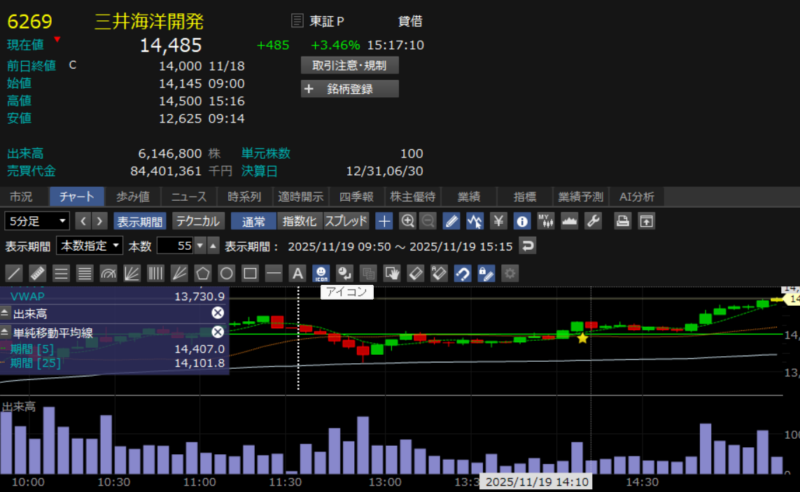Open the wrench chart settings icon
The width and height of the screenshot is (800, 492).
[x=594, y=221]
